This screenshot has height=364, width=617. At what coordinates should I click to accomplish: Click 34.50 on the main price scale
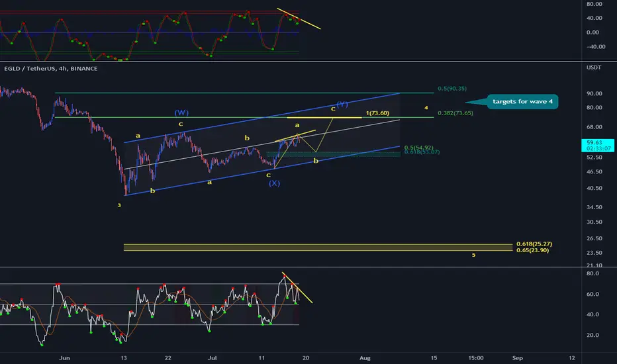[594, 207]
